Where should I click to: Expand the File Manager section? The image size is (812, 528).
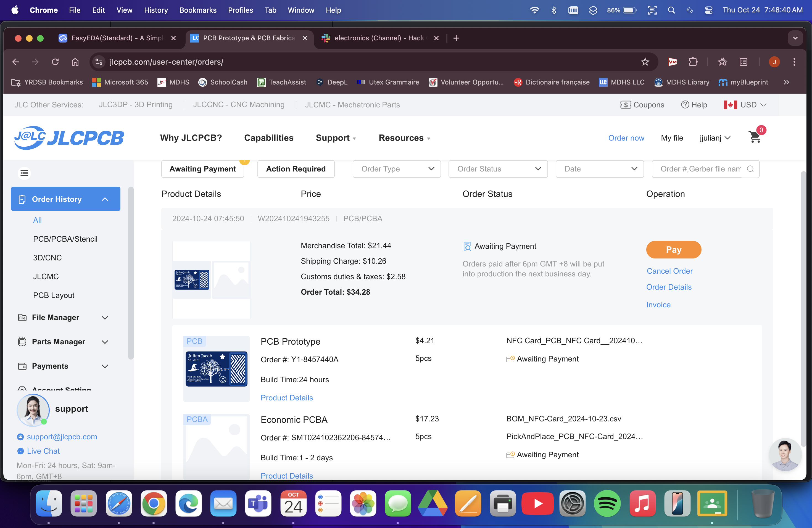pos(105,318)
